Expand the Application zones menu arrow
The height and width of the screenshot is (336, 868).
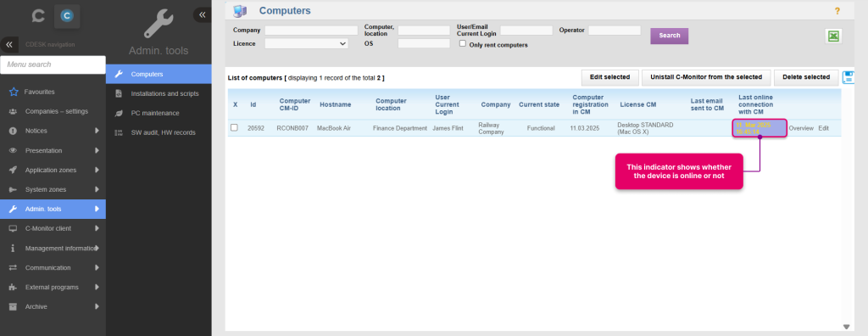(97, 171)
